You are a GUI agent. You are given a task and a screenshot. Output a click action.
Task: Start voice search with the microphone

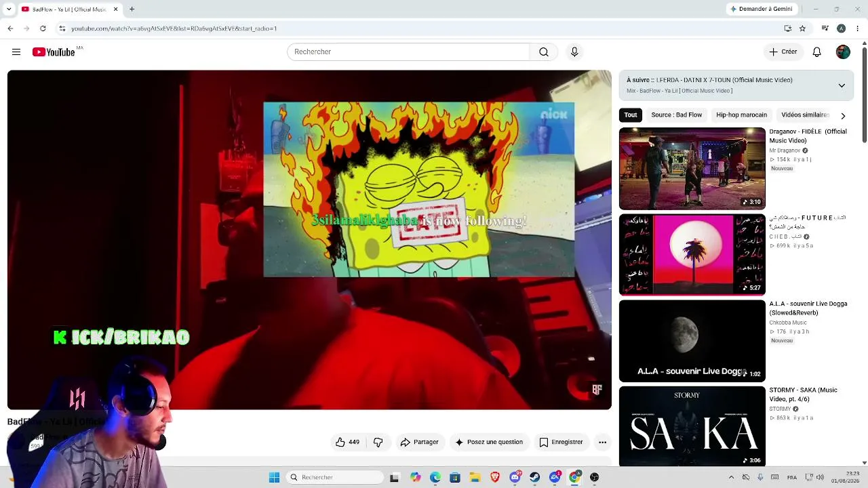(x=574, y=52)
